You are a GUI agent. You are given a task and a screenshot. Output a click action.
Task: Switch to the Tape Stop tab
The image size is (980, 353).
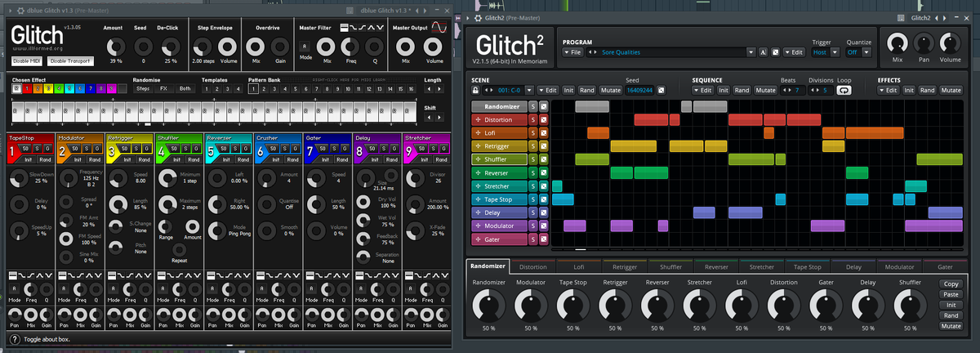coord(808,266)
